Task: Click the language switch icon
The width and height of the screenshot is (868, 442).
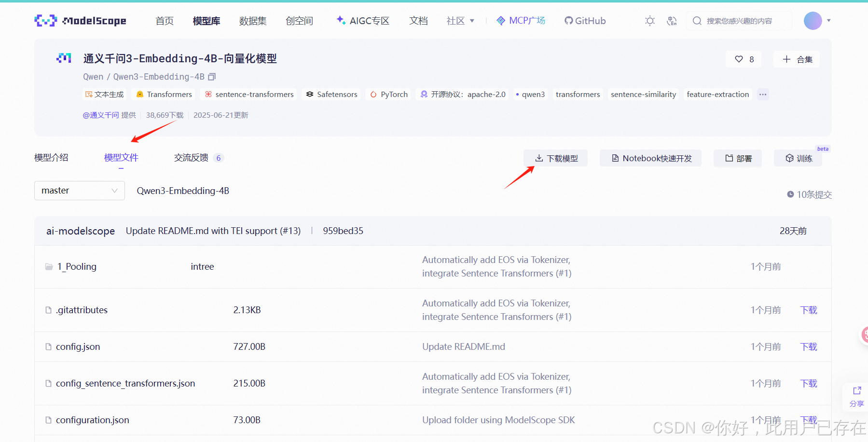Action: coord(672,21)
